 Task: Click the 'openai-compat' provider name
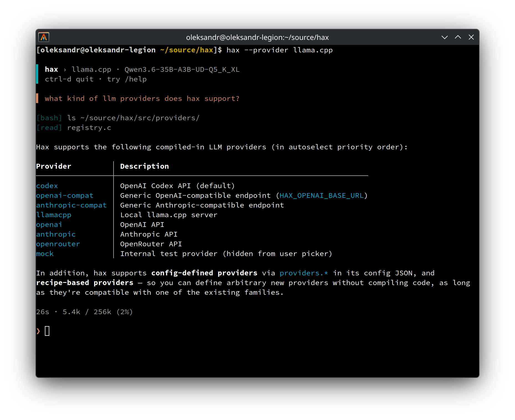point(65,196)
